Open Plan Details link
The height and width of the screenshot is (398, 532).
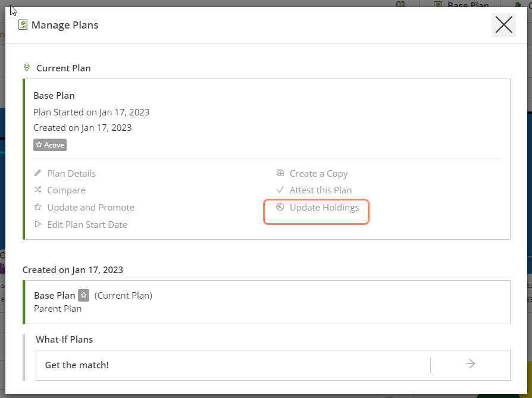click(x=71, y=173)
